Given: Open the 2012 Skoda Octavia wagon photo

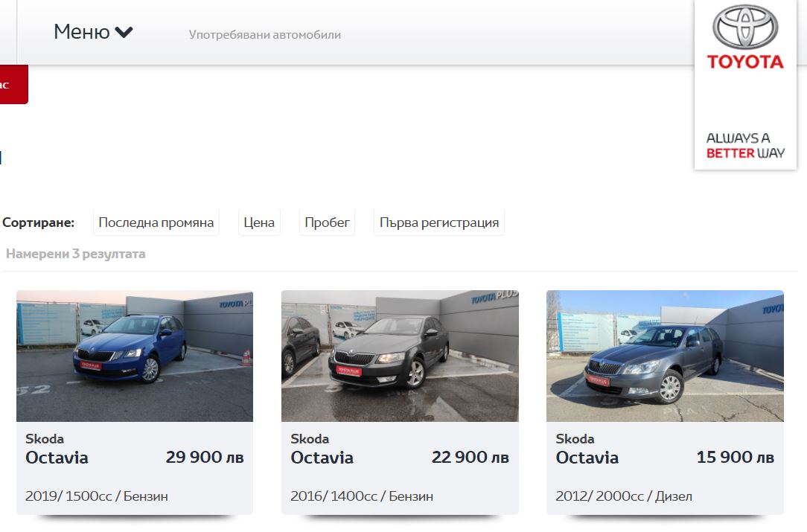Looking at the screenshot, I should [x=665, y=356].
